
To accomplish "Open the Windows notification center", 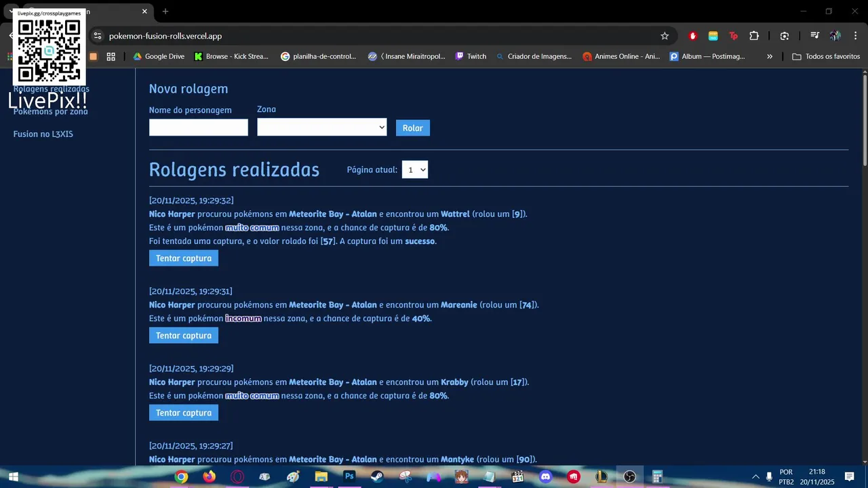I will 849,476.
